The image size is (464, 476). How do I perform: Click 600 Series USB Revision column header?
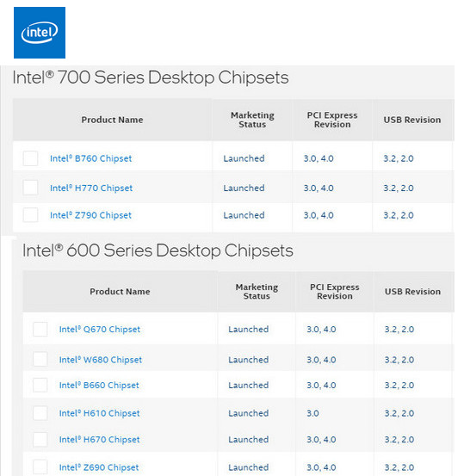click(x=412, y=292)
